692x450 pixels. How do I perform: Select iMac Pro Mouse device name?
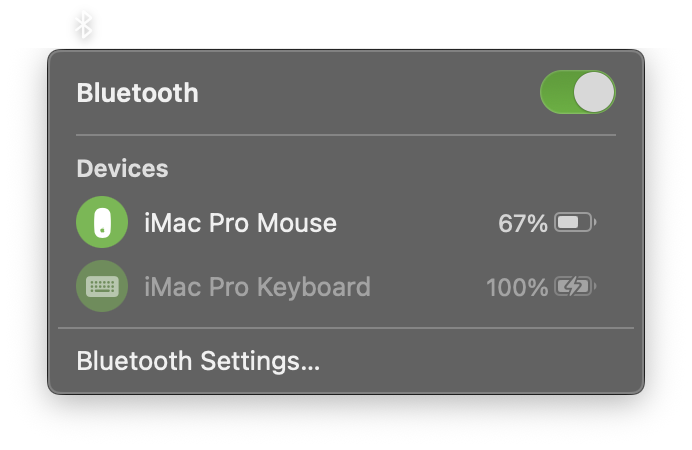[x=240, y=223]
